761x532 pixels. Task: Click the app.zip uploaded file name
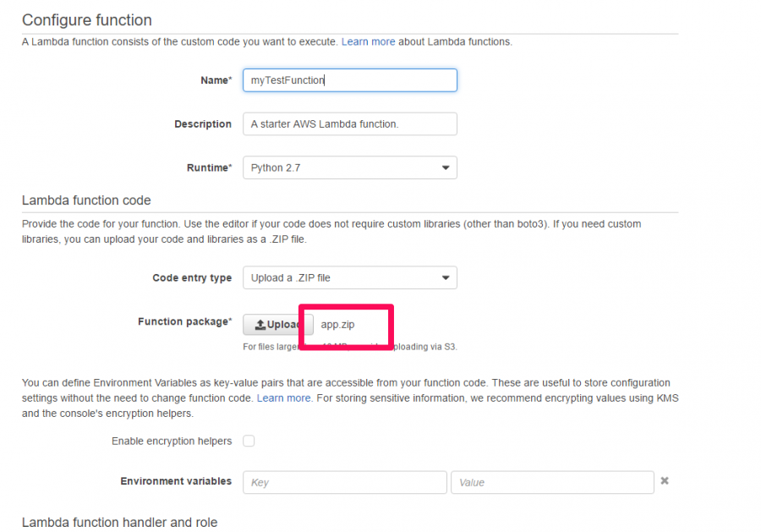tap(337, 325)
